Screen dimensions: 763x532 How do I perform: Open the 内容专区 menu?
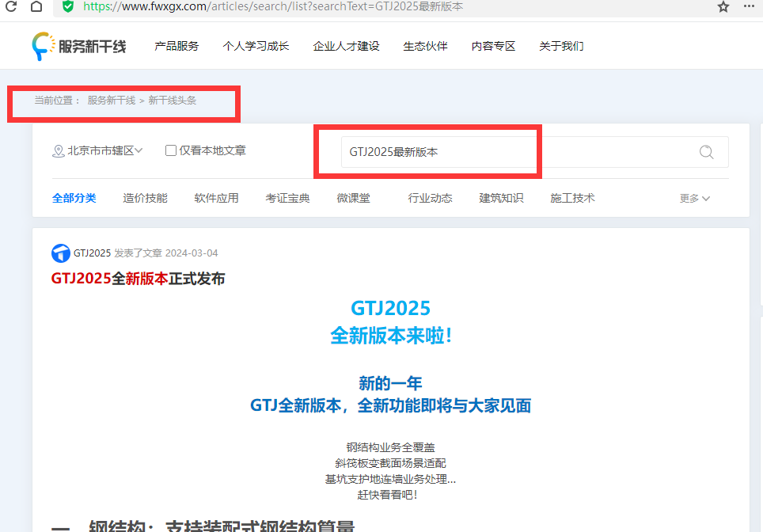point(493,46)
